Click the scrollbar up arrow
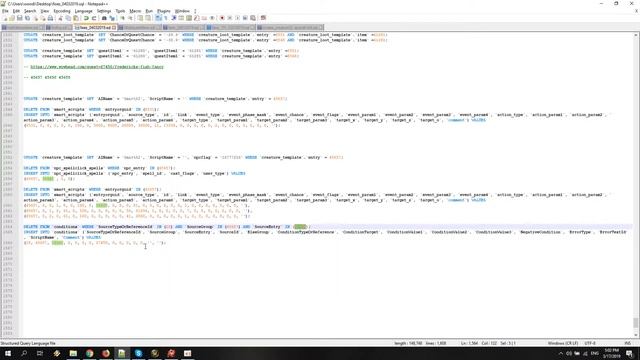This screenshot has width=640, height=360. click(636, 35)
